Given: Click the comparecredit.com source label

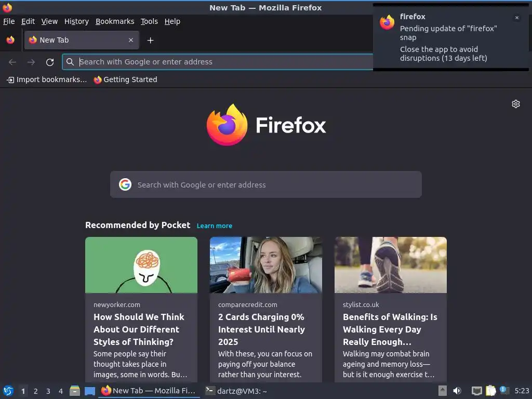Looking at the screenshot, I should point(248,304).
